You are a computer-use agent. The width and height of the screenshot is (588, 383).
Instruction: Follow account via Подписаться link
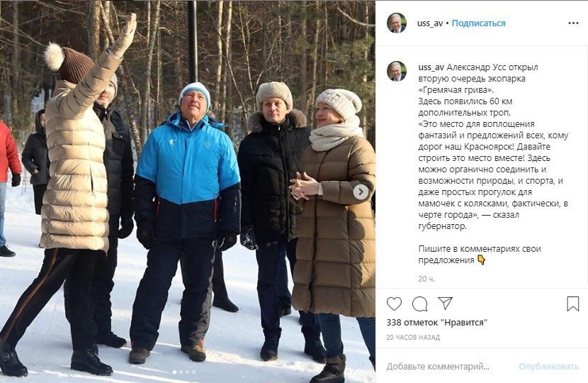tap(478, 23)
